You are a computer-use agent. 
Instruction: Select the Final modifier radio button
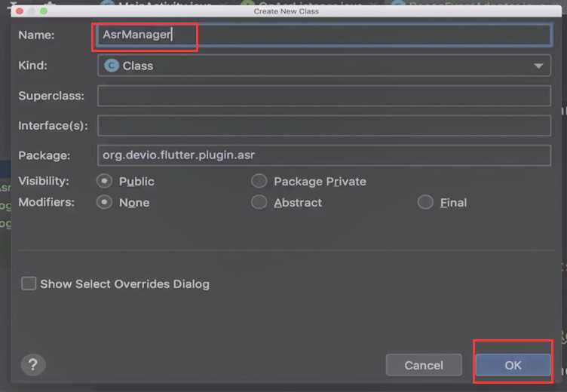pos(425,202)
